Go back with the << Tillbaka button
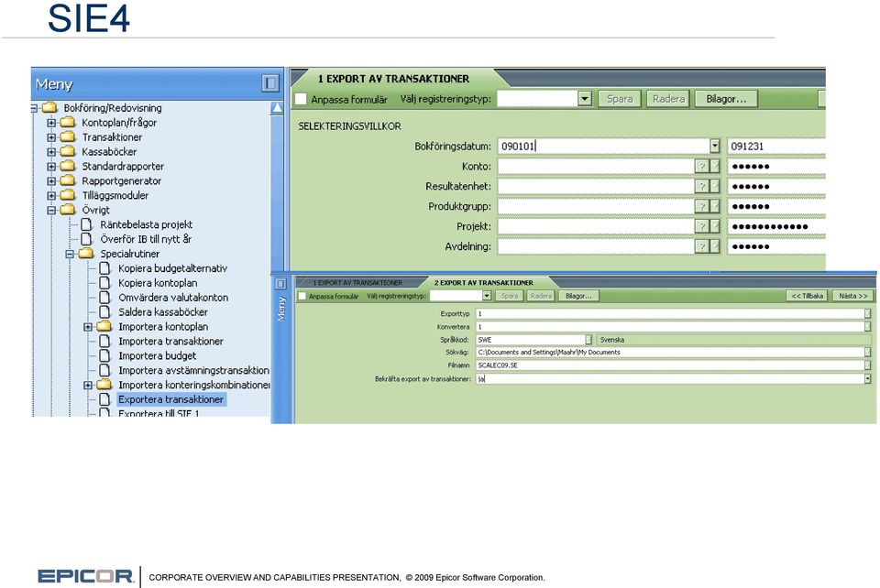The width and height of the screenshot is (880, 588). tap(808, 296)
